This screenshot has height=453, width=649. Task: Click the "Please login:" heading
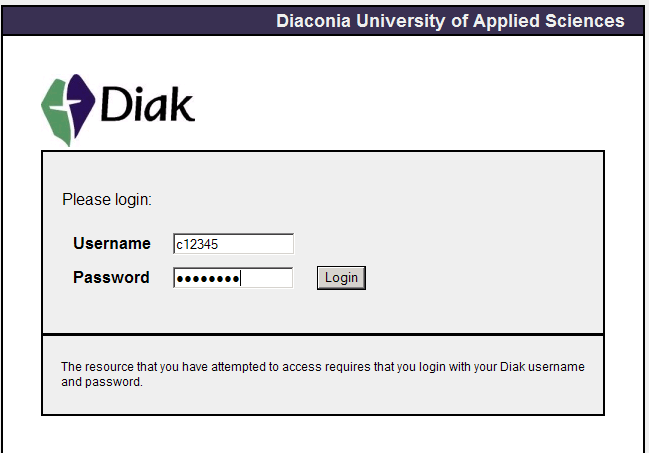(x=107, y=200)
